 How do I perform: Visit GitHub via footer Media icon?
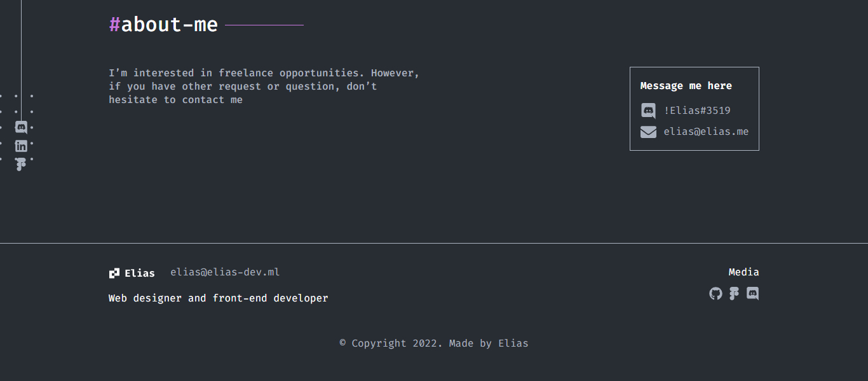click(x=715, y=293)
